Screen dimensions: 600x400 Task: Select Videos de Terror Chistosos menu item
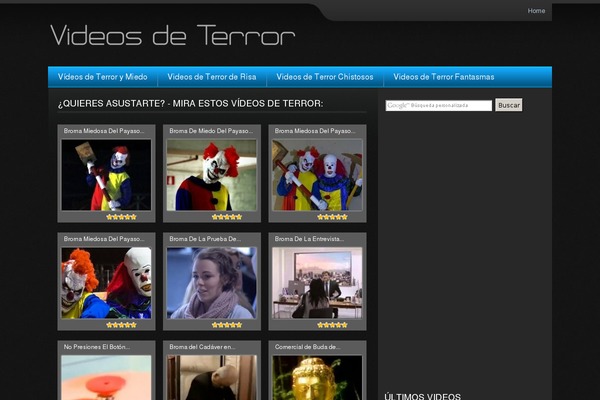pos(324,77)
